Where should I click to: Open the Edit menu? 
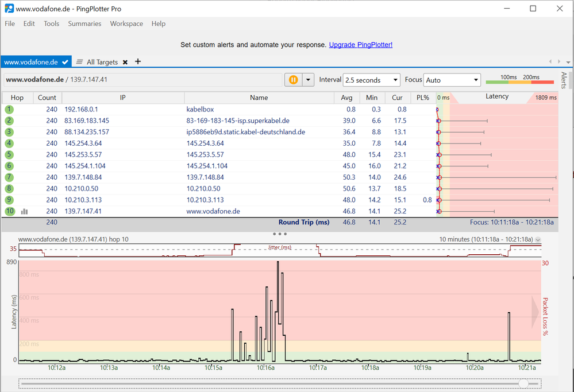pyautogui.click(x=29, y=24)
